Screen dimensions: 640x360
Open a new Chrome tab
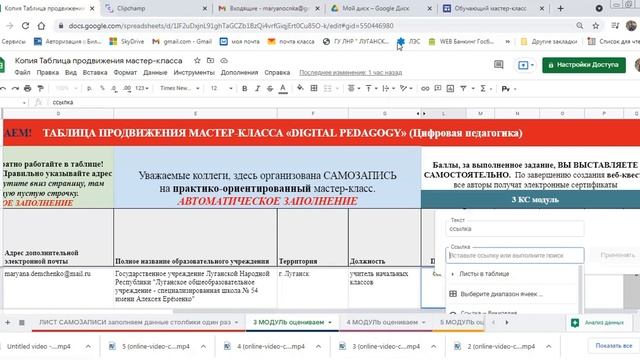(x=560, y=8)
